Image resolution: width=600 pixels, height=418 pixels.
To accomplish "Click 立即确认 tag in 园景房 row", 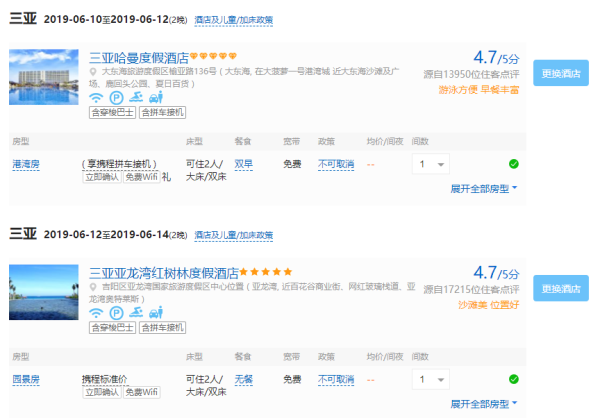I will [102, 392].
